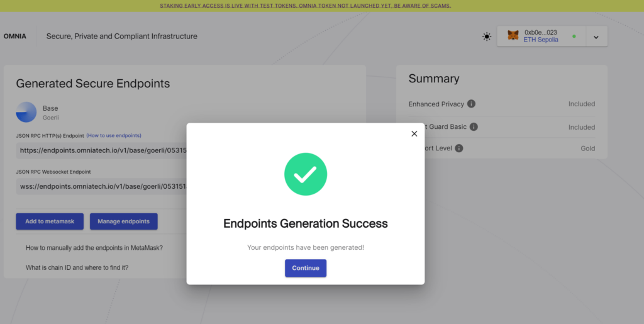Click the Manage endpoints button
The height and width of the screenshot is (324, 644).
click(x=124, y=221)
